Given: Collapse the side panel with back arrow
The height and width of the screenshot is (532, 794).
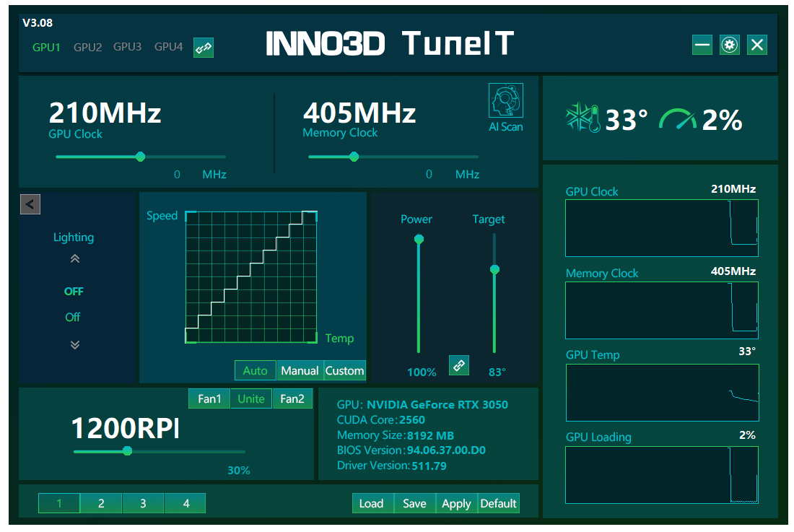Looking at the screenshot, I should point(30,204).
